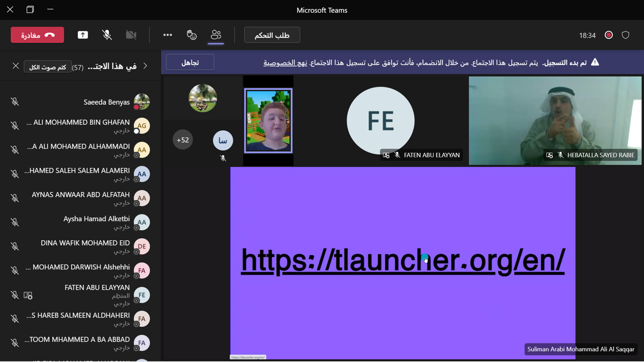Image resolution: width=644 pixels, height=362 pixels.
Task: Click the request control button
Action: coord(272,35)
